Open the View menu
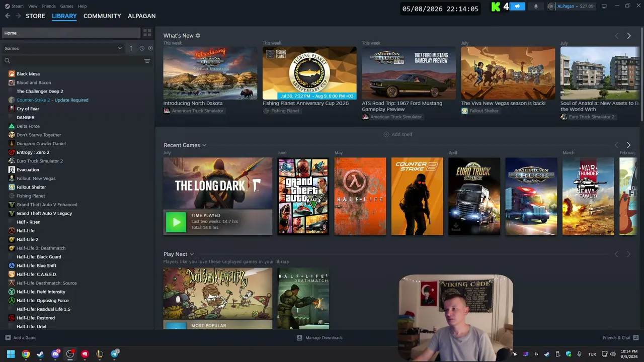This screenshot has width=644, height=362. coord(33,6)
